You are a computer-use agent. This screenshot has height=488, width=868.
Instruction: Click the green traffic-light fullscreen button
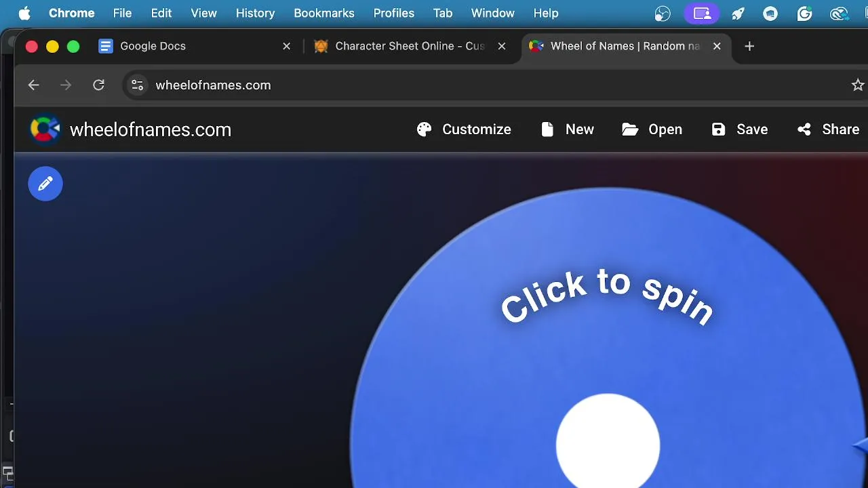73,46
